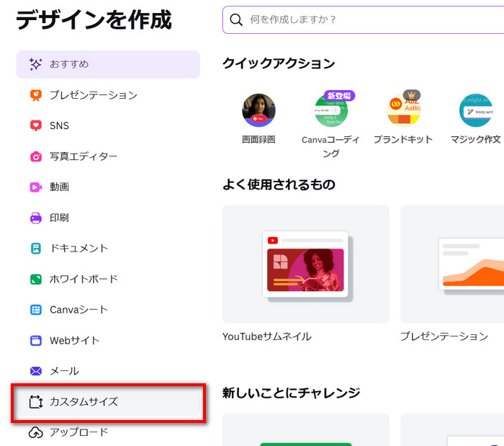Click the ドキュメント icon in sidebar
This screenshot has width=504, height=446.
pos(35,248)
